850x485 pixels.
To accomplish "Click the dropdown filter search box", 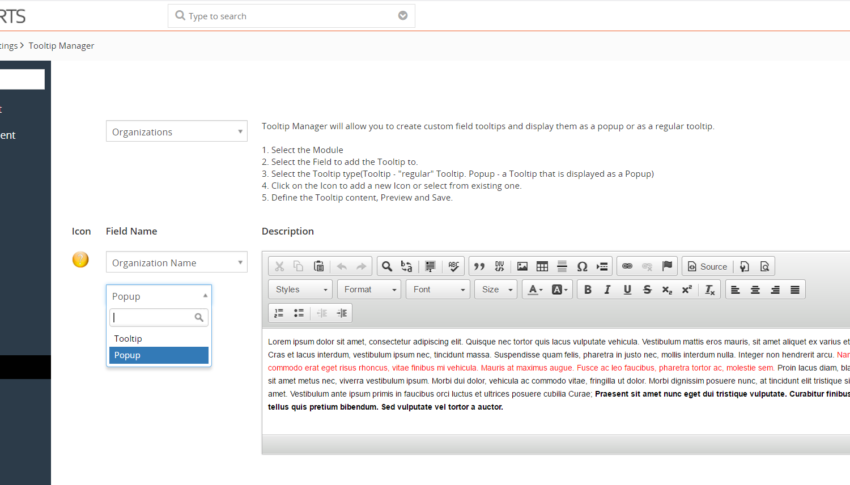I will [x=159, y=318].
